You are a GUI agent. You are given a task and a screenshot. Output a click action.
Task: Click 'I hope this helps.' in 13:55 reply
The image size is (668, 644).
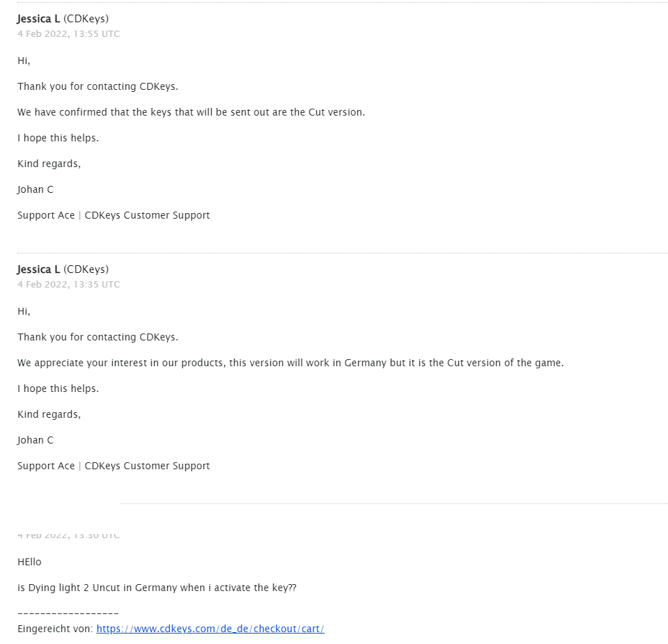[58, 138]
